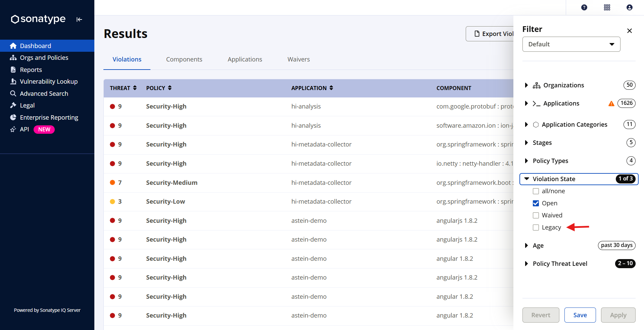Expand the Policy Threat Level filter
The height and width of the screenshot is (330, 644).
pos(526,264)
